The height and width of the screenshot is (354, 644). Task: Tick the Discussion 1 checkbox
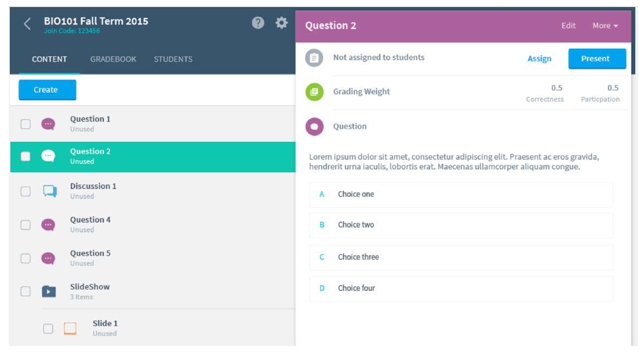coord(25,191)
